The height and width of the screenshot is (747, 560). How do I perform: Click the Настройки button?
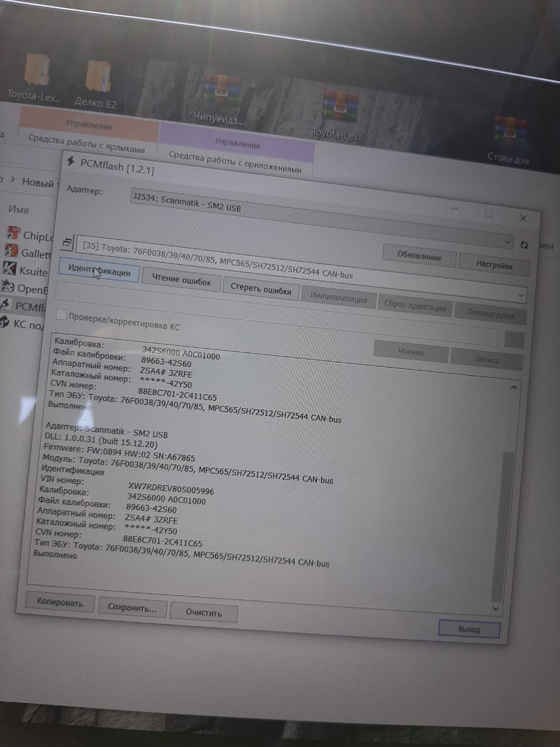pyautogui.click(x=494, y=265)
